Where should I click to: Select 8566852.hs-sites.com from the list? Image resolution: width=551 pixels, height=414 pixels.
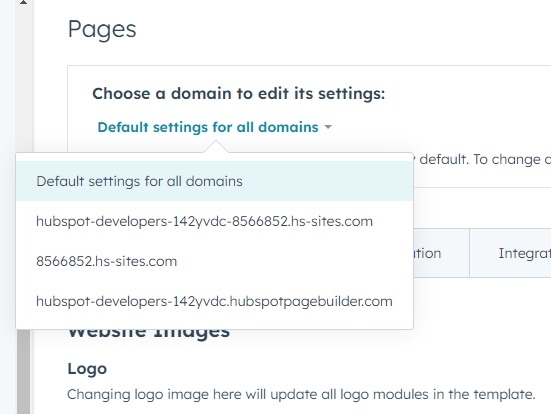tap(214, 261)
